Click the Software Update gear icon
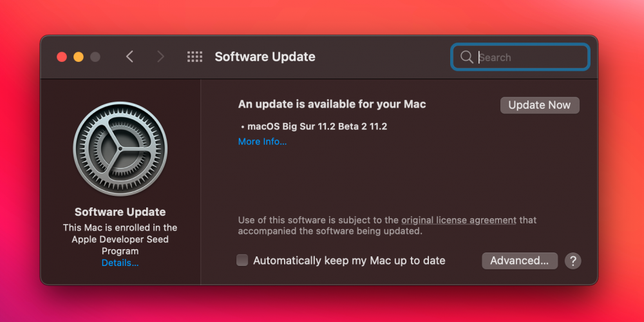Image resolution: width=644 pixels, height=322 pixels. pos(120,149)
